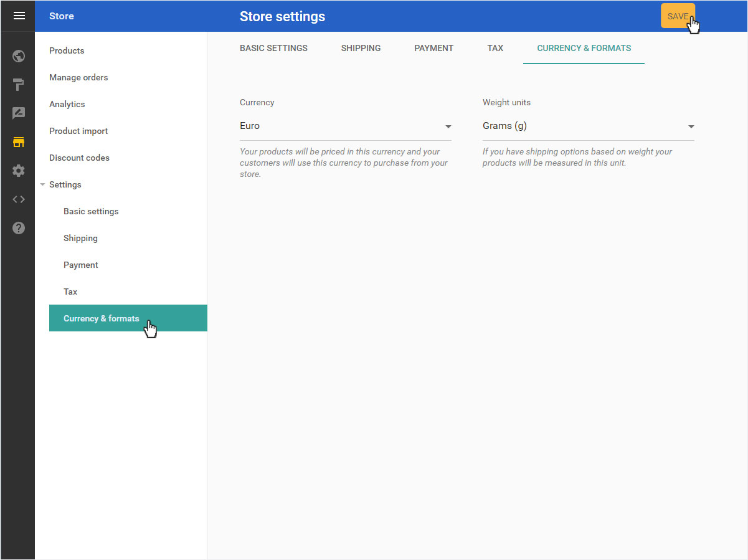This screenshot has width=748, height=560.
Task: Select Shipping under Settings in sidebar
Action: point(80,238)
